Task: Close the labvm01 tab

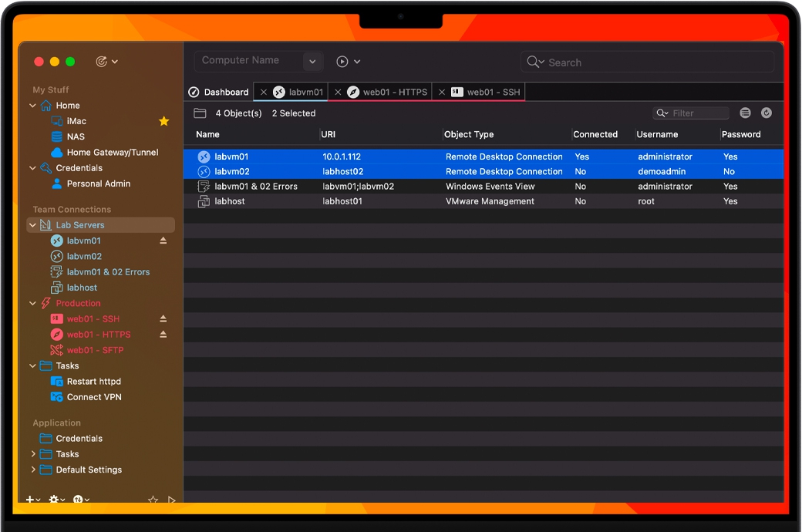Action: 264,92
